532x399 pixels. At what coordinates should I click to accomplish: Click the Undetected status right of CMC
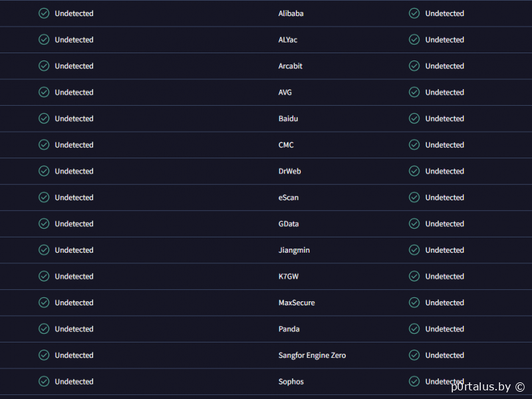[x=445, y=145]
